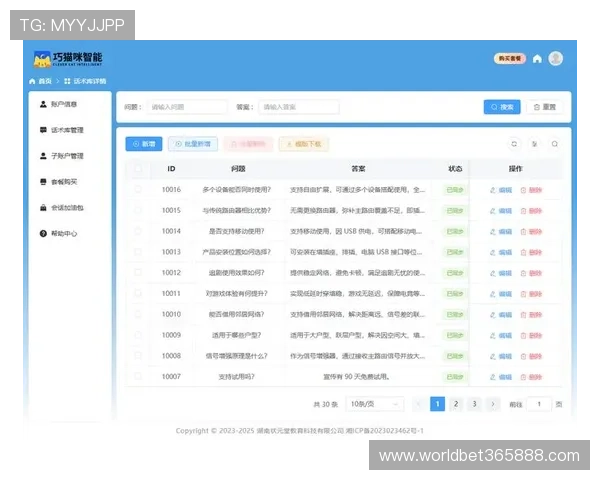The width and height of the screenshot is (600, 480).
Task: Edit the entry with ID 10009
Action: coord(501,336)
